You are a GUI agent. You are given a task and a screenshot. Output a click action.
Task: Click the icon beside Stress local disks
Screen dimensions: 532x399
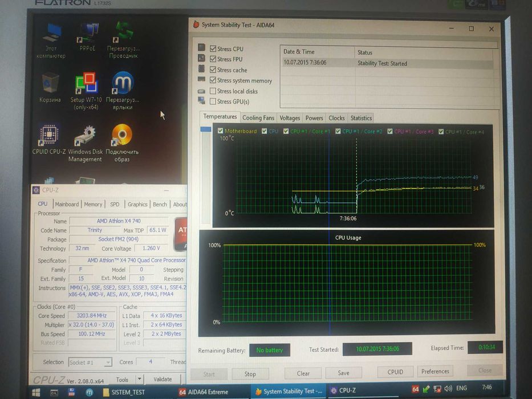(201, 91)
